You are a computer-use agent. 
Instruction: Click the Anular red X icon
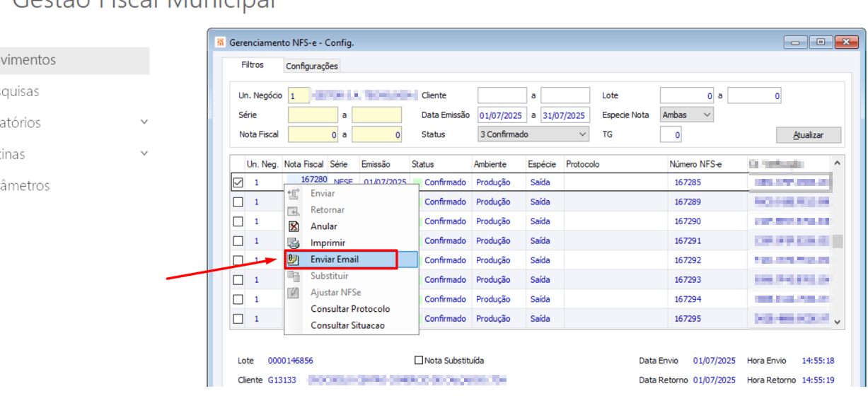pos(294,226)
